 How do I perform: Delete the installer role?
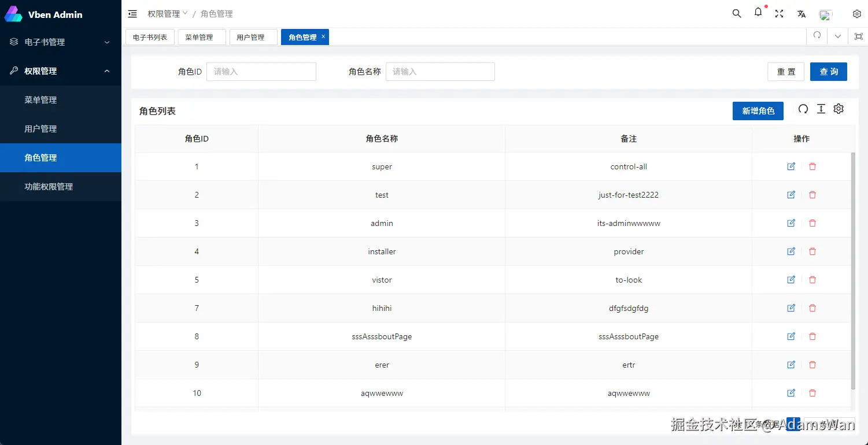point(812,251)
